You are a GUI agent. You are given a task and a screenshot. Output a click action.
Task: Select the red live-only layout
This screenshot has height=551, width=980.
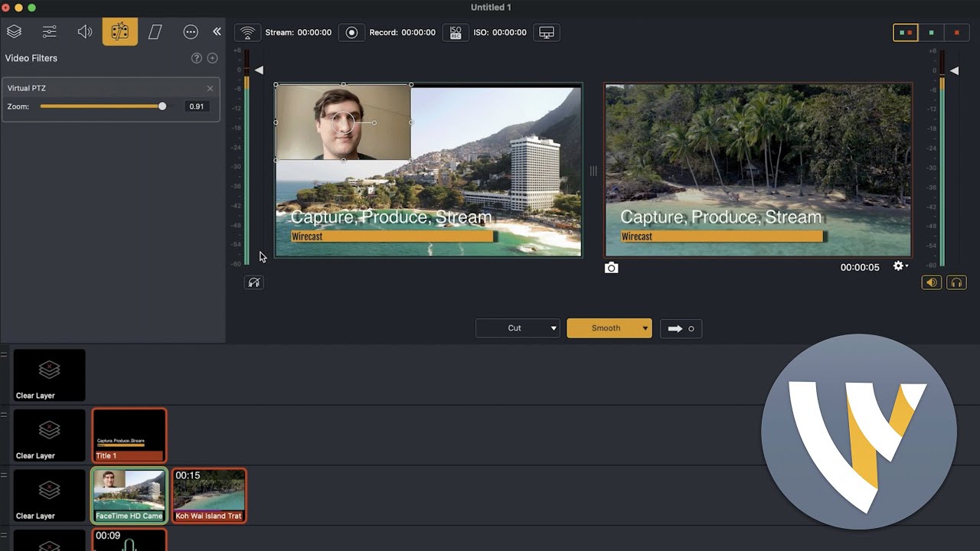tap(956, 33)
